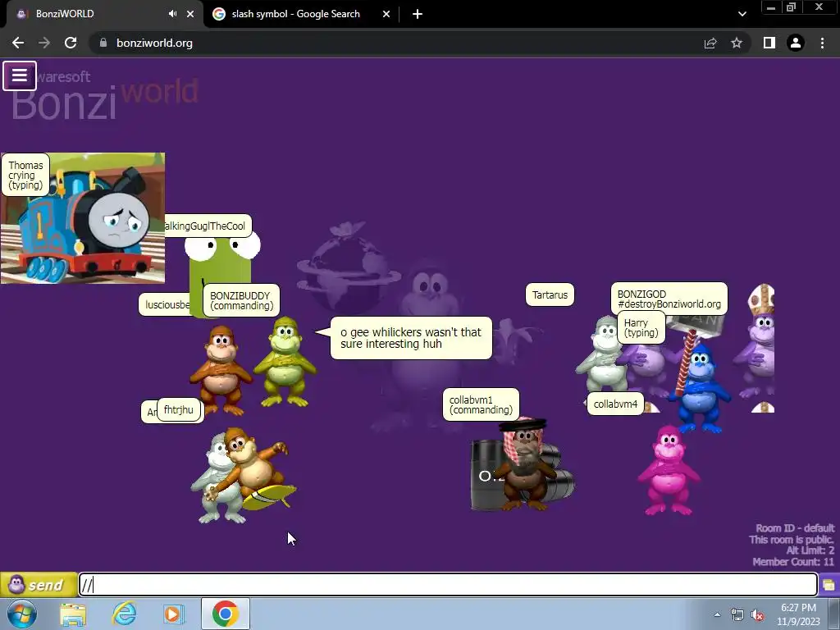The height and width of the screenshot is (630, 840).
Task: Focus the chat message input field
Action: (448, 584)
